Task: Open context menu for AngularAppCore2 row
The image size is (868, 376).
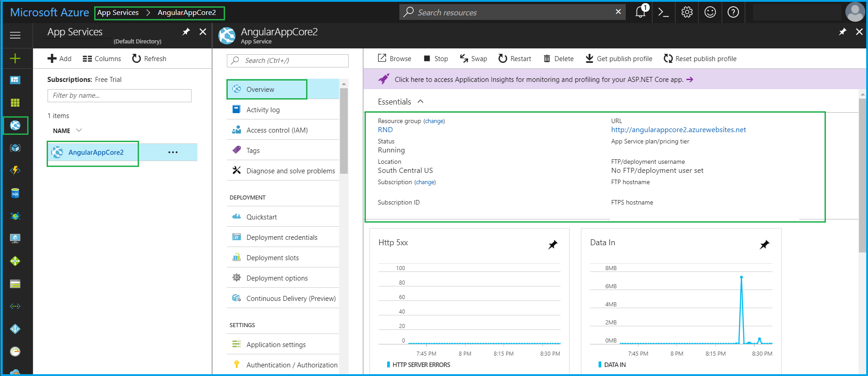Action: pos(173,152)
